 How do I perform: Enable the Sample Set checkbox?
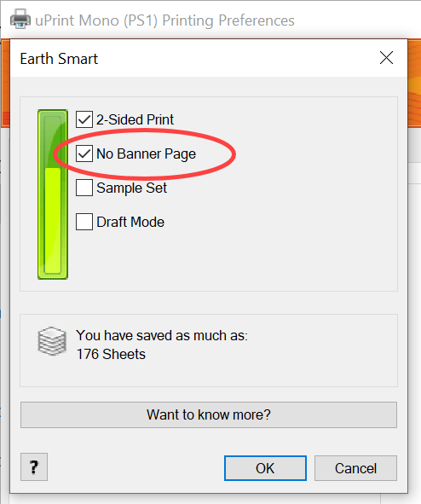pos(84,188)
